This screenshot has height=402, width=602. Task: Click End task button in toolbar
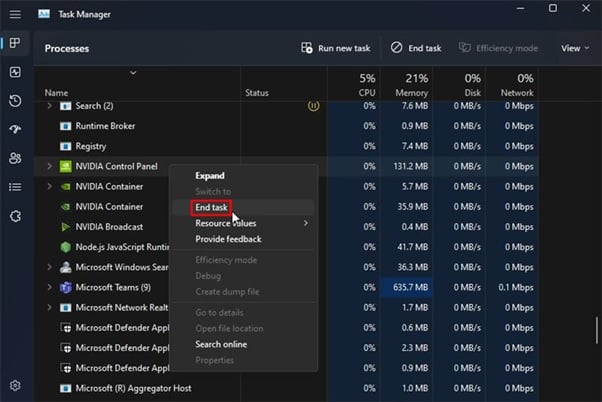[x=416, y=48]
